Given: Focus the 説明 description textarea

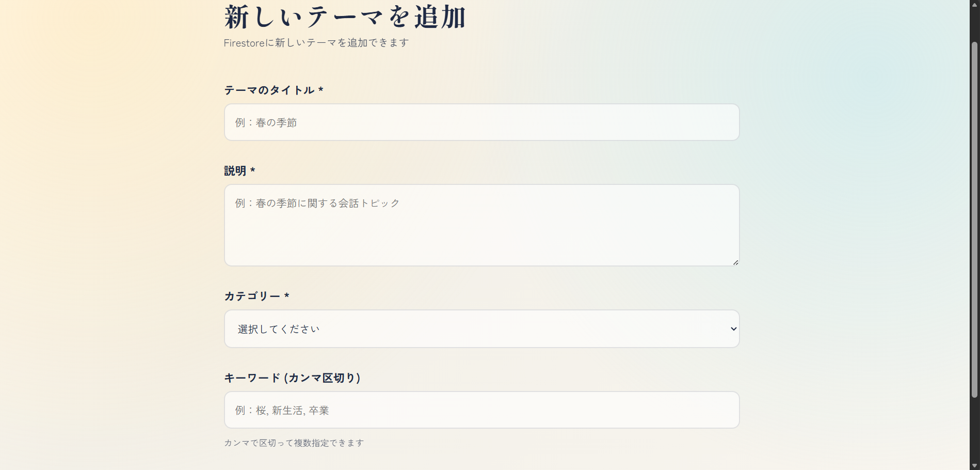Looking at the screenshot, I should [481, 225].
